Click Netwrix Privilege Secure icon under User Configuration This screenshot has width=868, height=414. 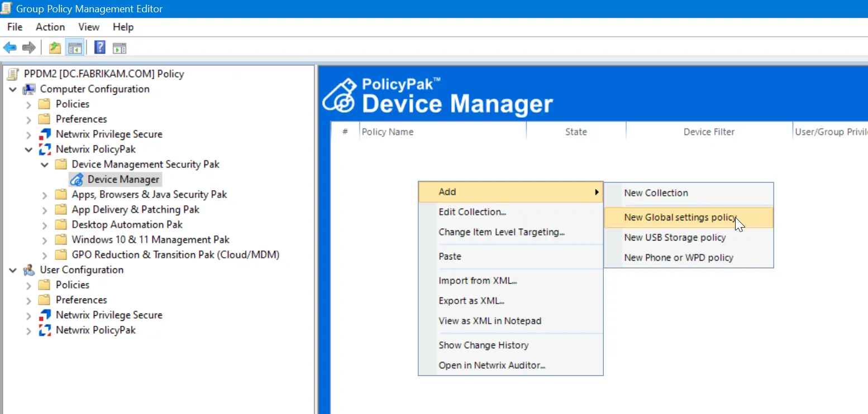pos(45,315)
